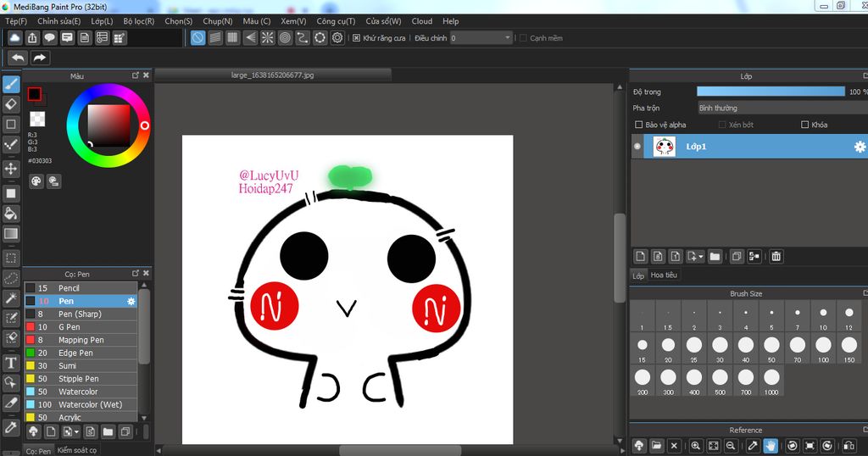
Task: Open the Cloud menu
Action: (422, 21)
